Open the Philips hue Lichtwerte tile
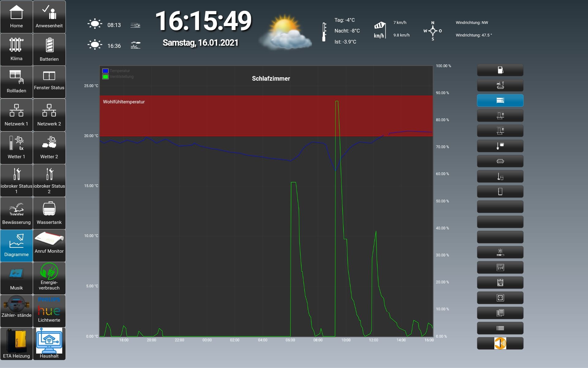Screen dimensions: 588x368 [x=49, y=311]
